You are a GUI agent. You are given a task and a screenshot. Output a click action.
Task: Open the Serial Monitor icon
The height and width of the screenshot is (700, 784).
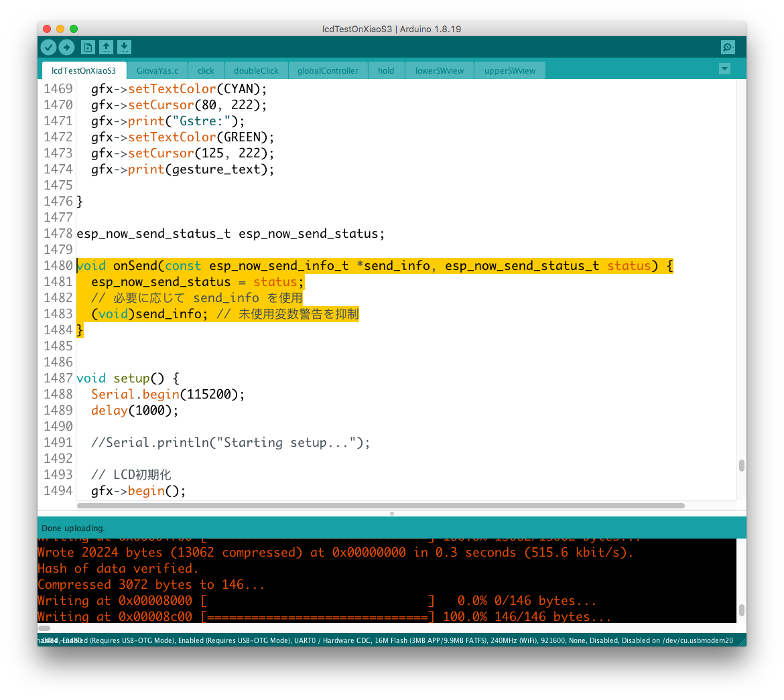727,47
